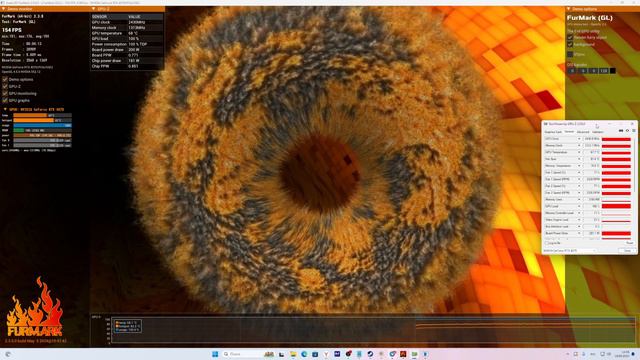
Task: Open GPU-Z hamburger menu icon
Action: (x=633, y=131)
